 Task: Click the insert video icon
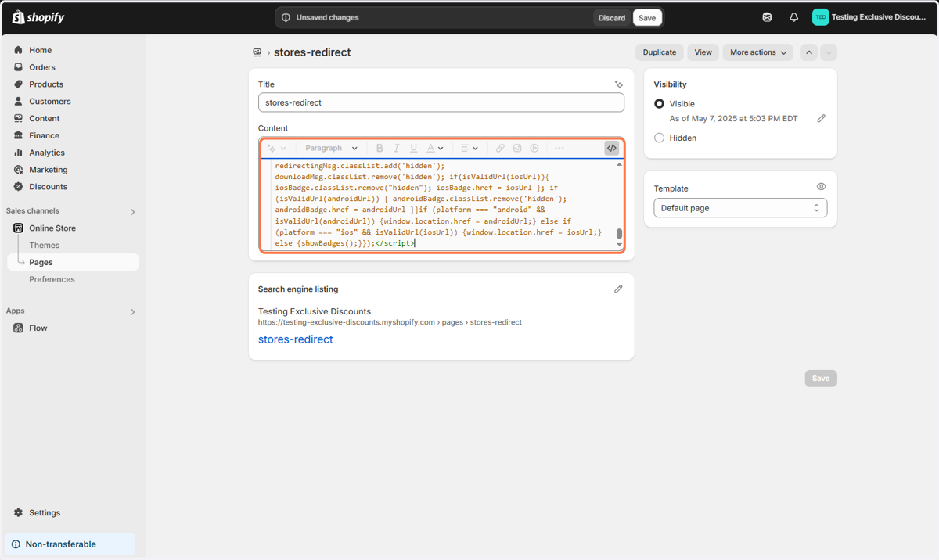[534, 148]
